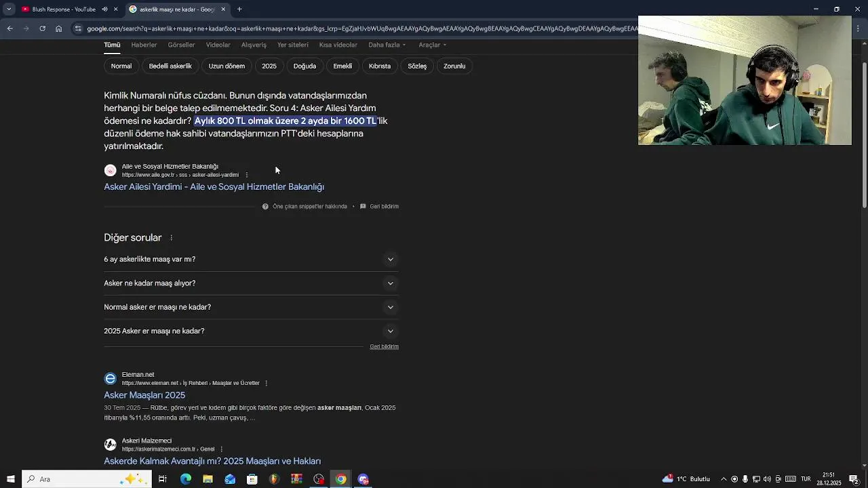Open File Explorer from taskbar
Screen dimensions: 868x488
[x=208, y=479]
